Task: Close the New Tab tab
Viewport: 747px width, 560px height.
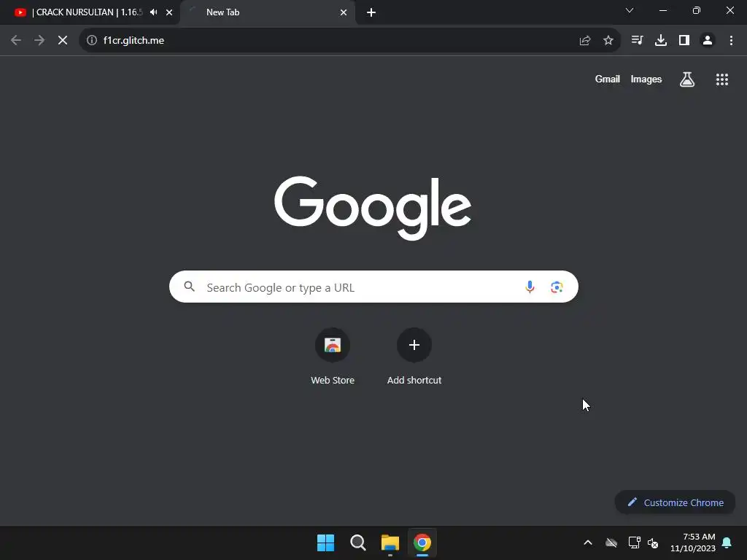Action: click(x=344, y=12)
